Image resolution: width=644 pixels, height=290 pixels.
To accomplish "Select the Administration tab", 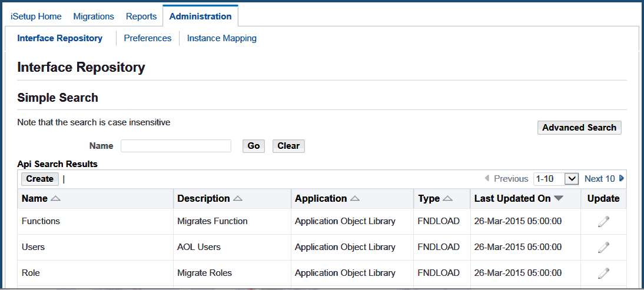I will tap(200, 16).
